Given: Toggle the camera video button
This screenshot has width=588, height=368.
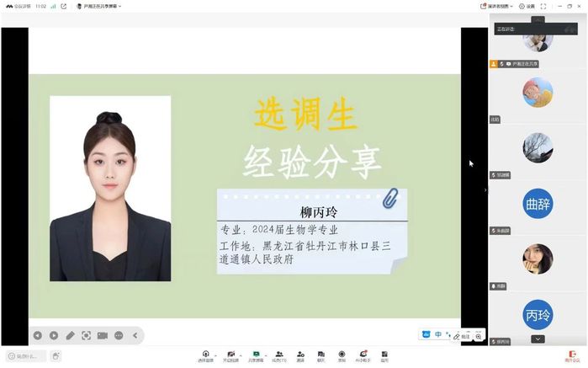Looking at the screenshot, I should pyautogui.click(x=230, y=355).
